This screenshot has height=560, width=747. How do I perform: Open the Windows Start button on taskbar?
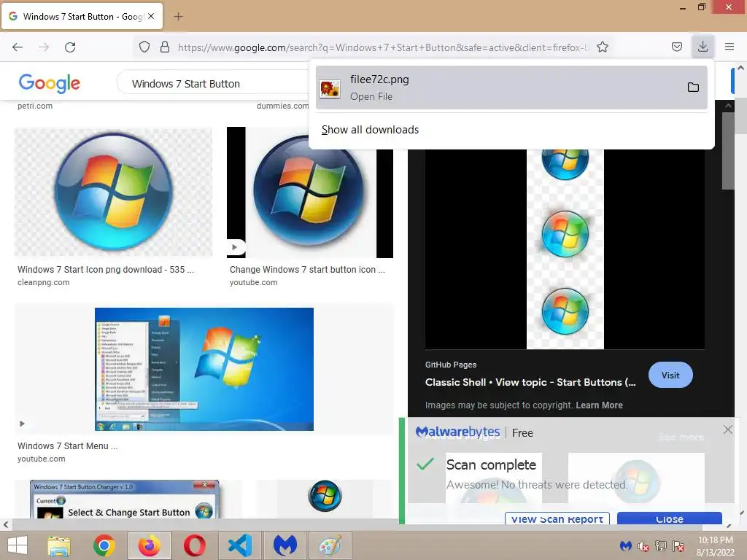(18, 545)
